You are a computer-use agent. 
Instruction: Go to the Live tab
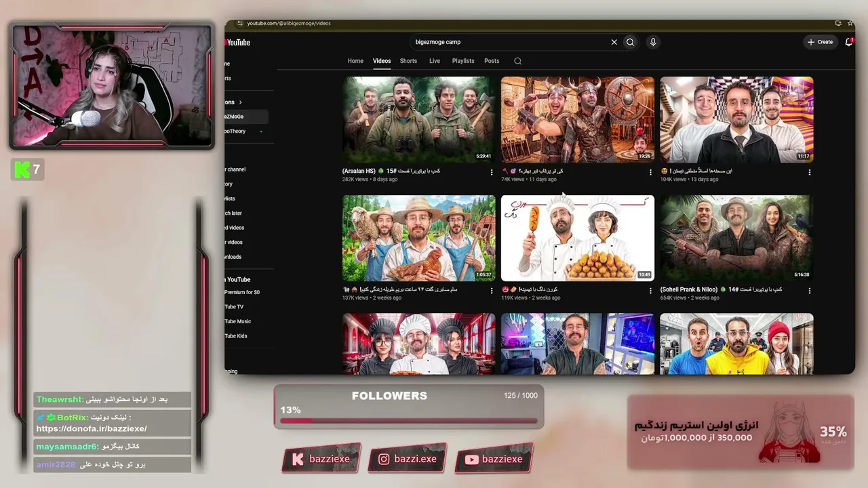click(x=435, y=61)
